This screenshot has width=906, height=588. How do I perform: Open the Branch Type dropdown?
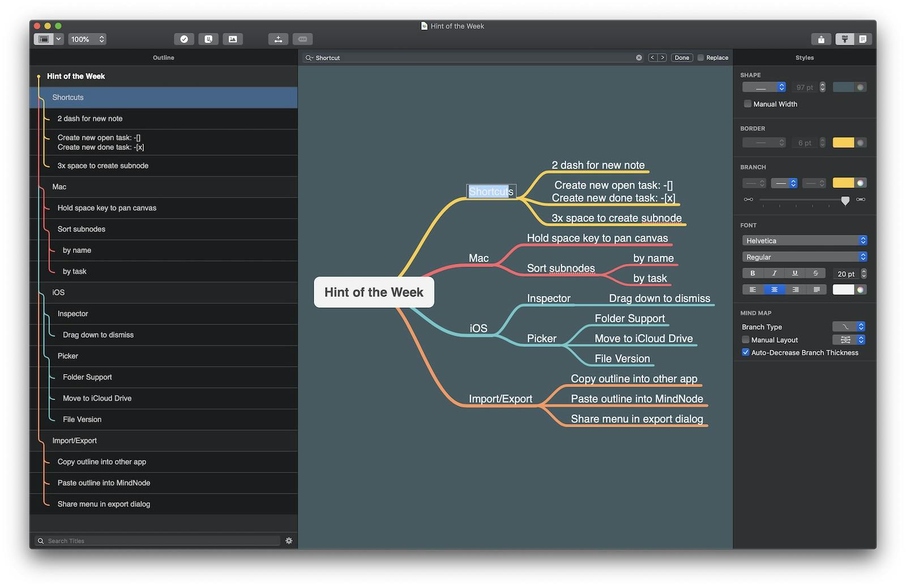pos(849,327)
